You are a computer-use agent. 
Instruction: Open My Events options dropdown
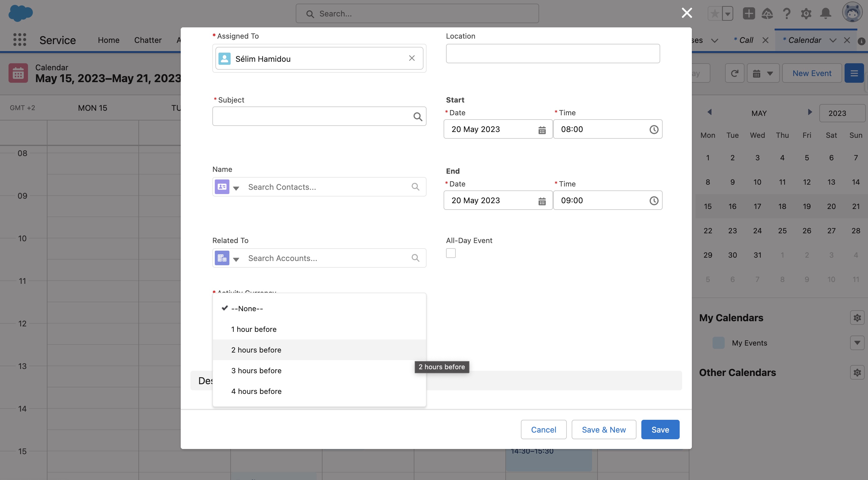click(x=857, y=343)
